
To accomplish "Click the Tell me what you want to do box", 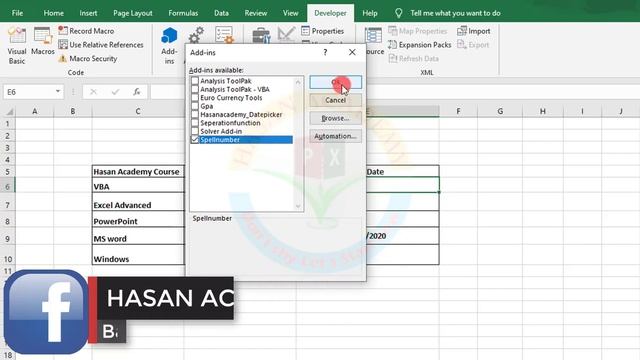I will coord(455,13).
